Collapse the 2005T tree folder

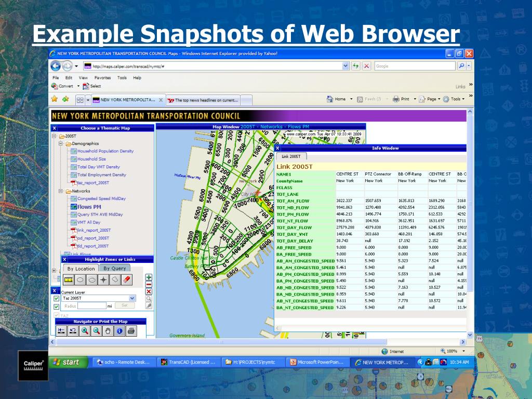coord(54,136)
